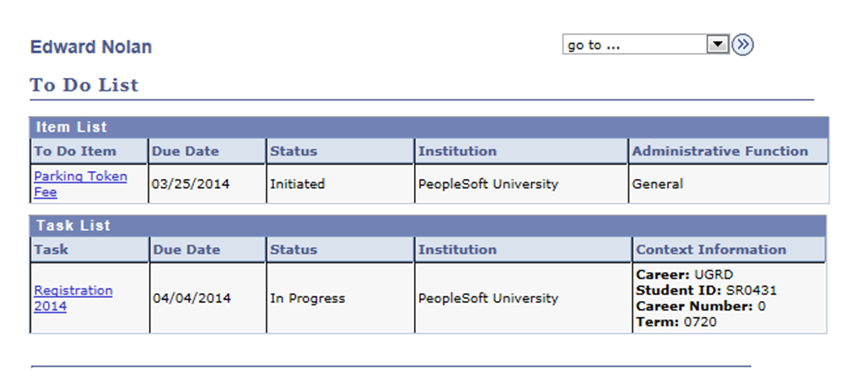Open the 'go to ...' dropdown arrow

click(717, 45)
